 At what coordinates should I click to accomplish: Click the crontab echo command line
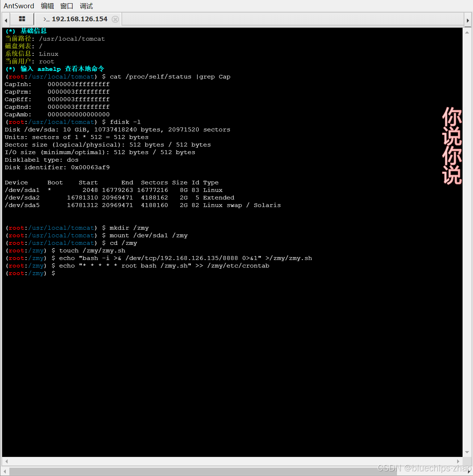(164, 266)
